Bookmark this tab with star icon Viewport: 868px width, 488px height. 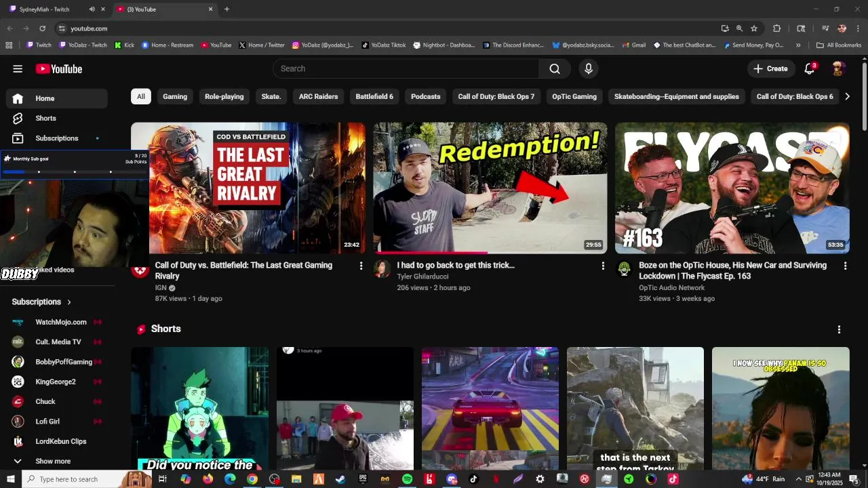click(x=754, y=28)
